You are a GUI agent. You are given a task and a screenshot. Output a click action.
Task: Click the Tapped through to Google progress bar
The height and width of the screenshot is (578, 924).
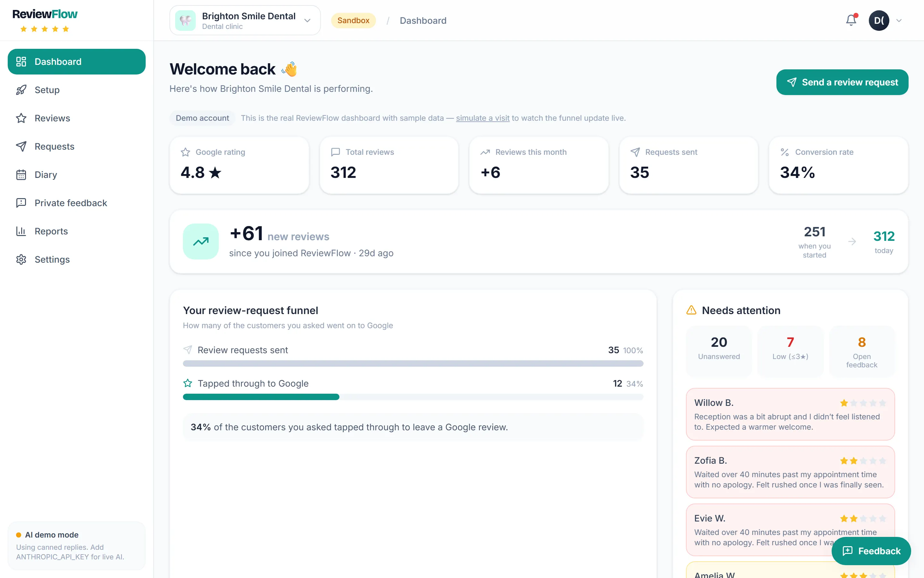[413, 397]
